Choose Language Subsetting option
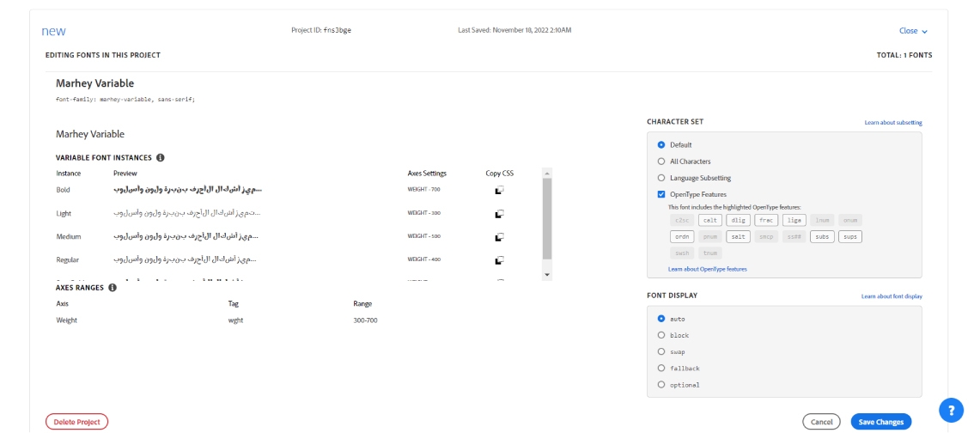This screenshot has width=980, height=433. [661, 178]
